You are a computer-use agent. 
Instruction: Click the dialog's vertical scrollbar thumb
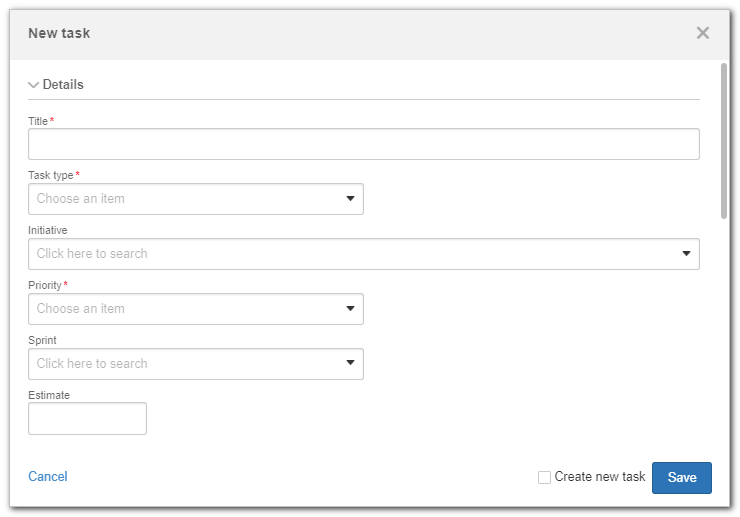[x=723, y=141]
